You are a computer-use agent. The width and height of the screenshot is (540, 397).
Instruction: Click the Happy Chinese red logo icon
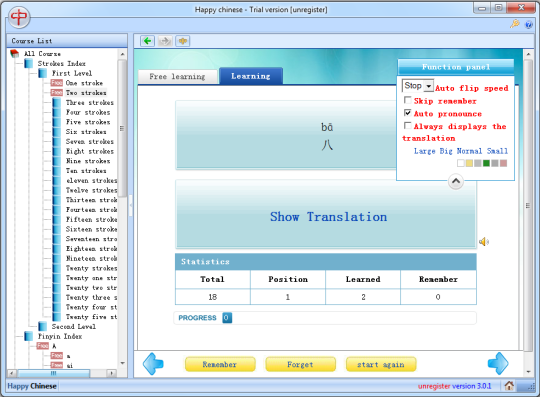(x=19, y=17)
